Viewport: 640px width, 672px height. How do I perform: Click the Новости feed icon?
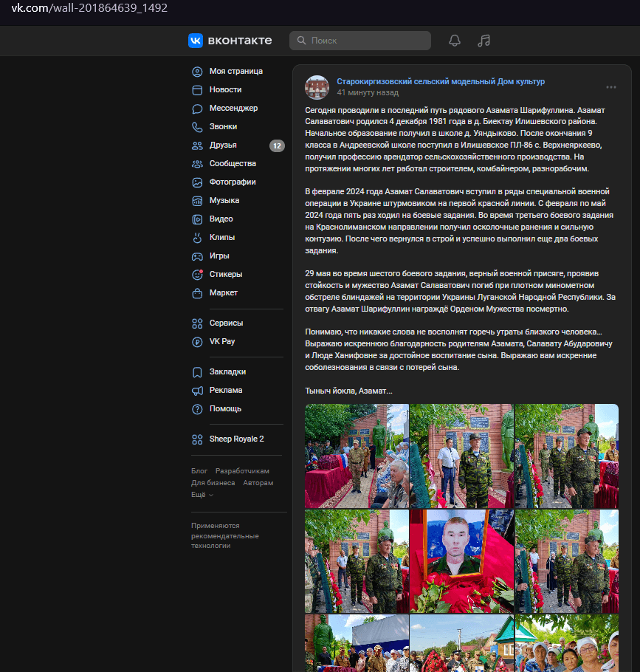[x=197, y=90]
